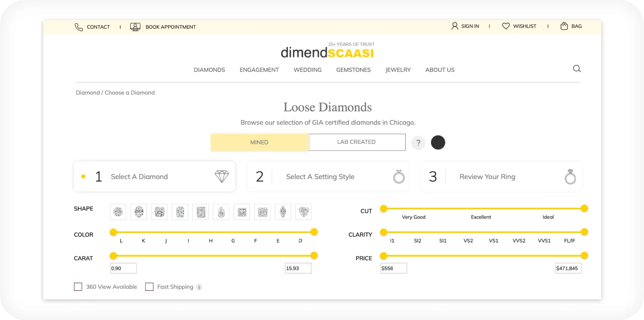The image size is (644, 320).
Task: Click the 'G' color label
Action: [233, 241]
